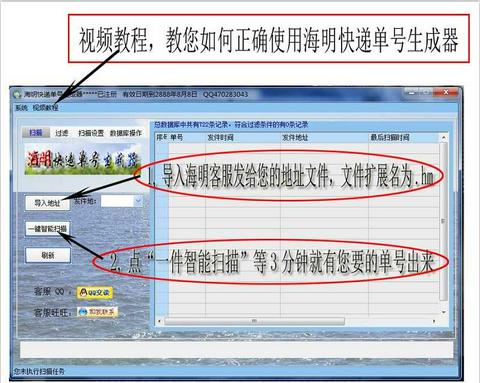
Task: Open the 系统 menu
Action: (21, 108)
